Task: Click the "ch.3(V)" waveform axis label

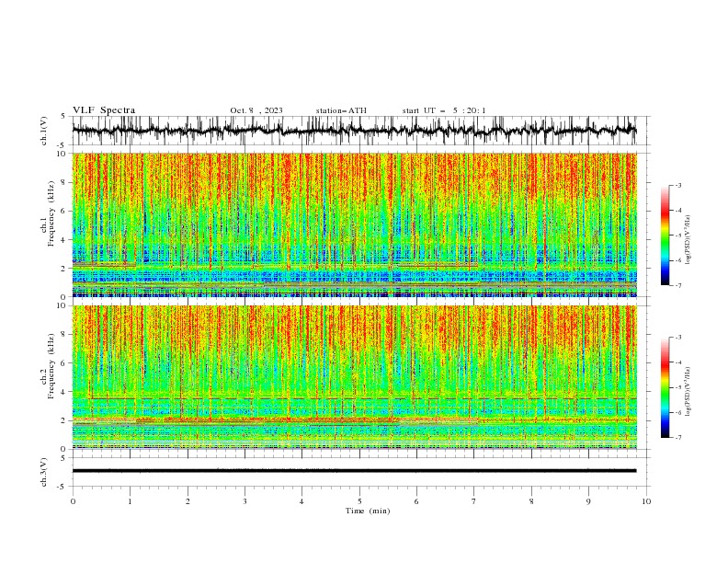Action: click(x=44, y=472)
